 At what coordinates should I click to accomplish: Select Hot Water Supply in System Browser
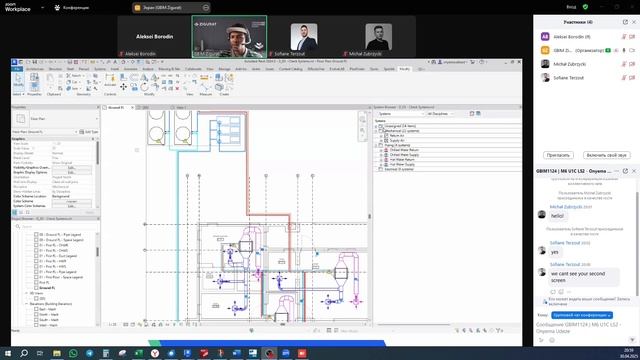pos(402,164)
